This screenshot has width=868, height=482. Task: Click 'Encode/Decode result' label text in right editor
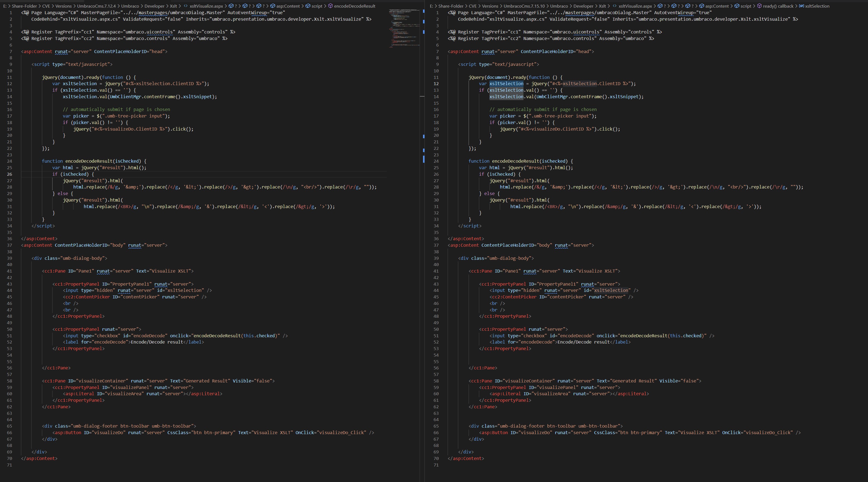(584, 342)
